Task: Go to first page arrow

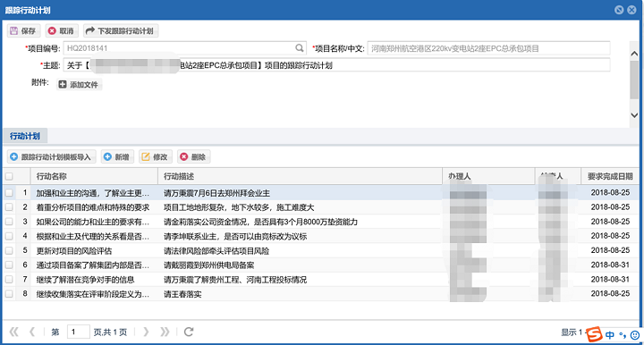Action: coord(13,332)
